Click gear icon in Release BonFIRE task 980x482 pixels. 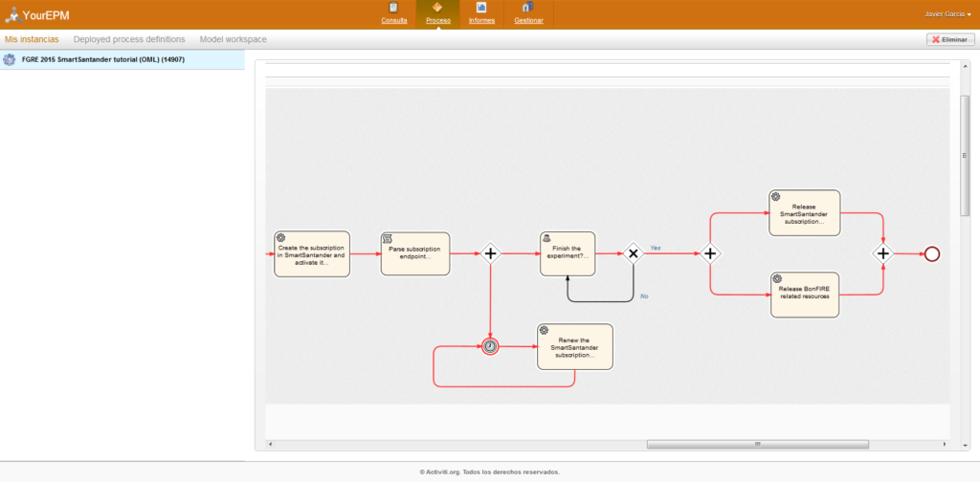coord(777,278)
